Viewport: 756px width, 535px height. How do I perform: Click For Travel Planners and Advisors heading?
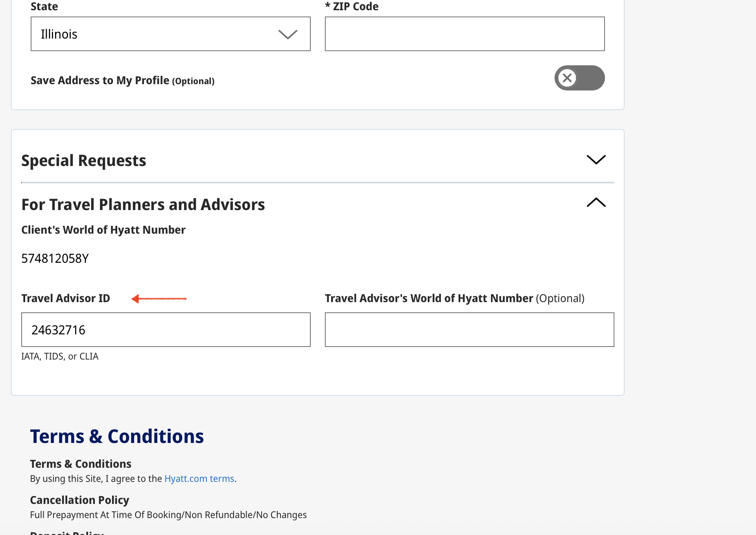pyautogui.click(x=143, y=205)
